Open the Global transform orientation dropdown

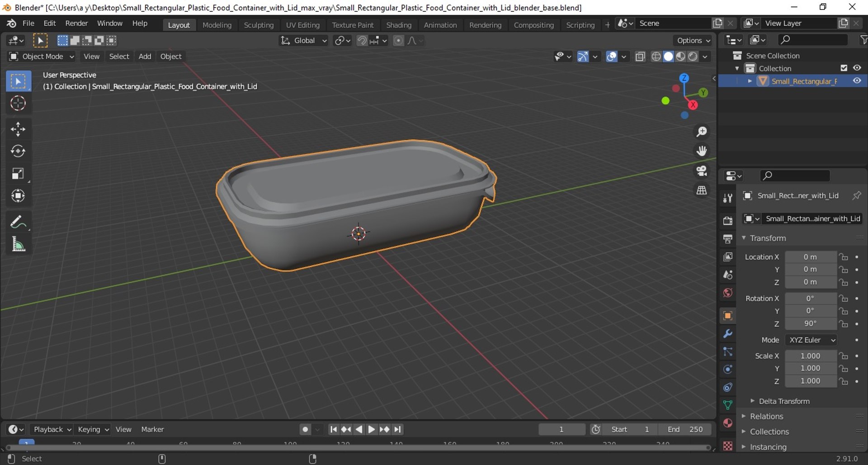point(303,41)
